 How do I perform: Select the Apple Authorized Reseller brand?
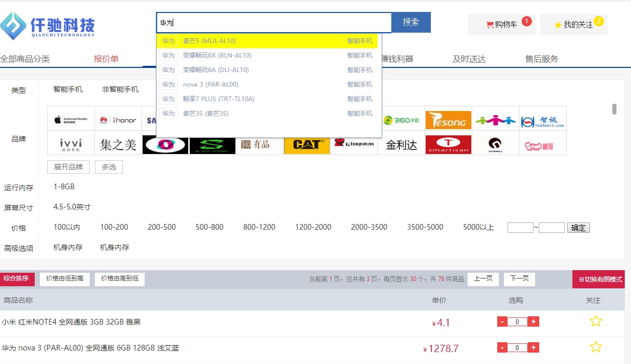(71, 118)
